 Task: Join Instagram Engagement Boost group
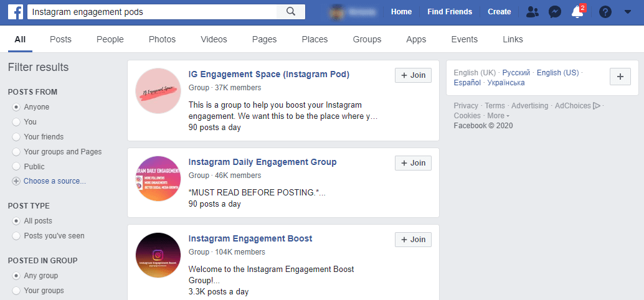coord(413,240)
